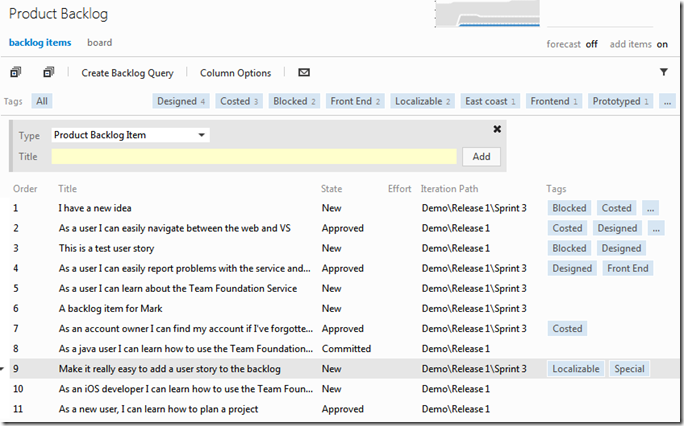Click Costed tag on row 7
The width and height of the screenshot is (684, 426).
[x=567, y=328]
